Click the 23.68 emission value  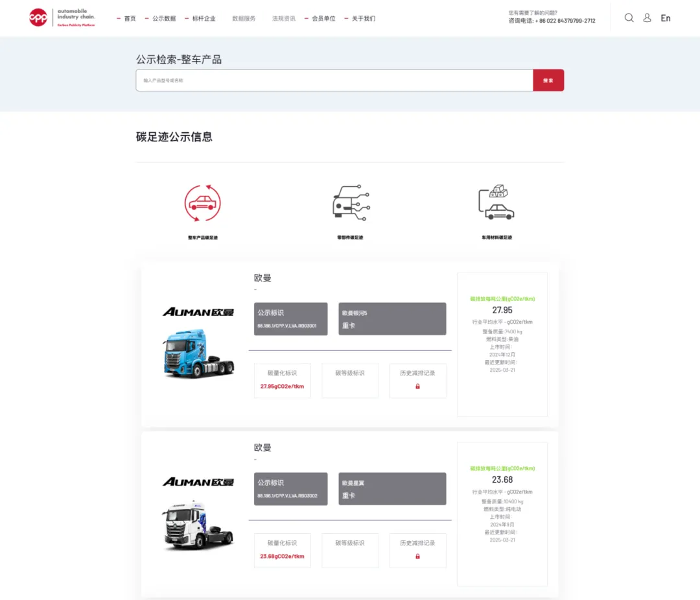pos(502,480)
